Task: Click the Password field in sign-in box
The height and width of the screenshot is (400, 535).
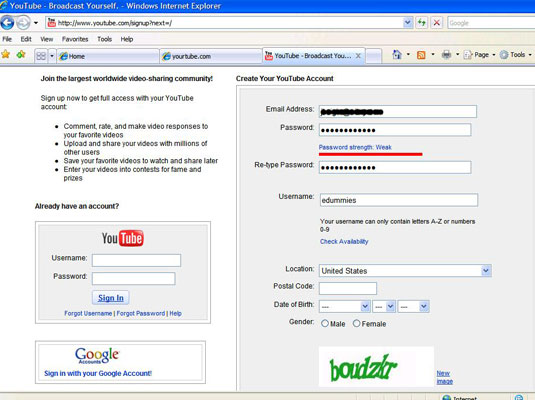Action: coord(134,278)
